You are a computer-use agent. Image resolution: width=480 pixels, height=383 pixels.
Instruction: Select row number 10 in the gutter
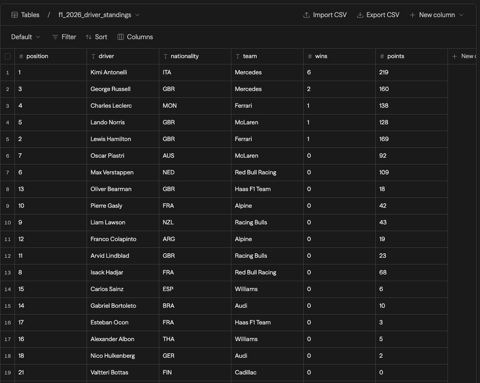(x=7, y=222)
